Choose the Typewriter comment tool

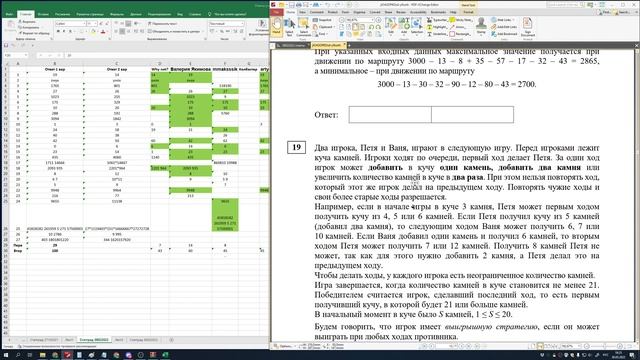tap(437, 20)
